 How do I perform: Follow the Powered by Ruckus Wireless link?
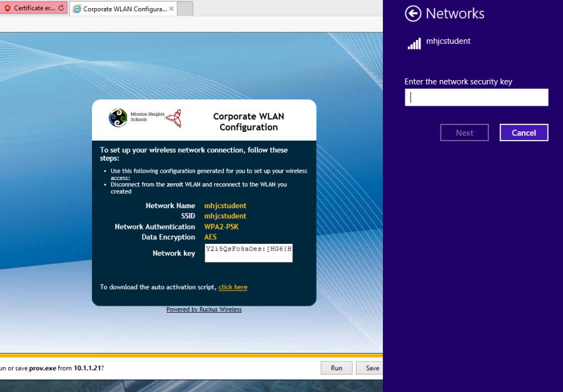click(x=204, y=309)
